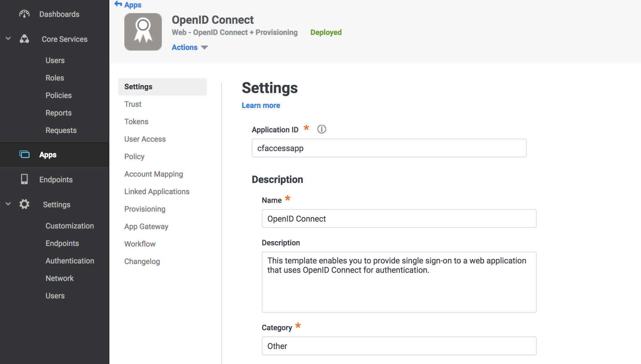Click the Apps back arrow icon
The height and width of the screenshot is (364, 641).
click(119, 4)
